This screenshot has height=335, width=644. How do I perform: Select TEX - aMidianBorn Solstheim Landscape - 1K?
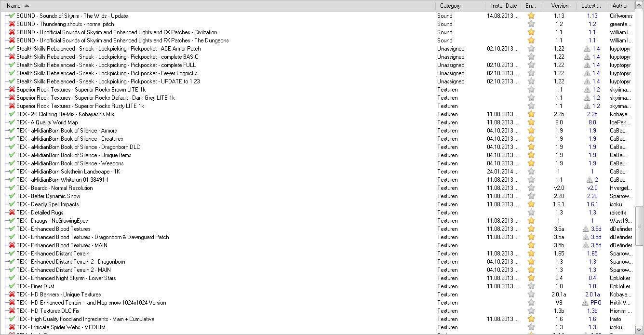pos(68,172)
